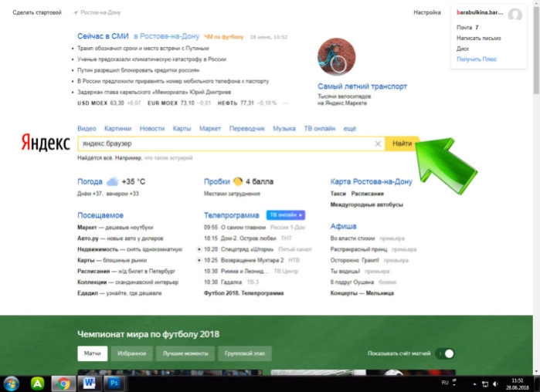This screenshot has height=392, width=540.
Task: Open the ЧМ по футболу news tab
Action: [x=224, y=37]
